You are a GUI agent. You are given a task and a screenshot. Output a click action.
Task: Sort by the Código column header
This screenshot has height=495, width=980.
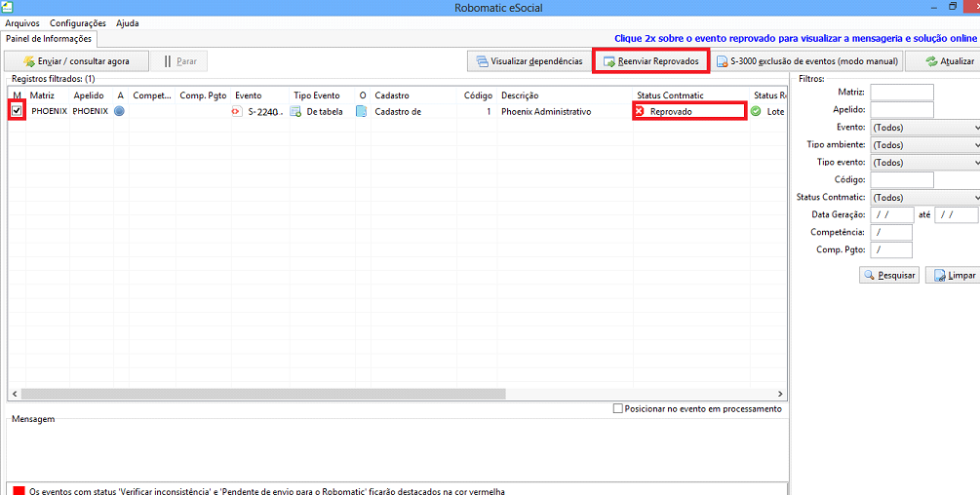[x=478, y=95]
